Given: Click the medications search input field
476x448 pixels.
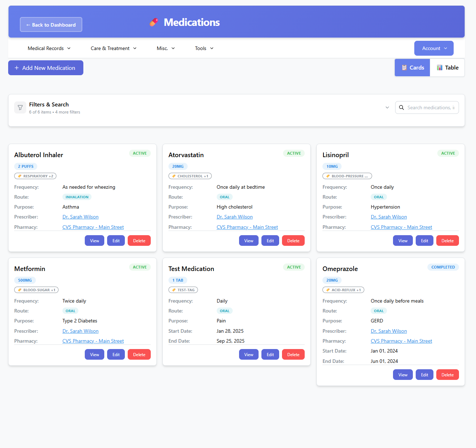Looking at the screenshot, I should click(x=429, y=107).
